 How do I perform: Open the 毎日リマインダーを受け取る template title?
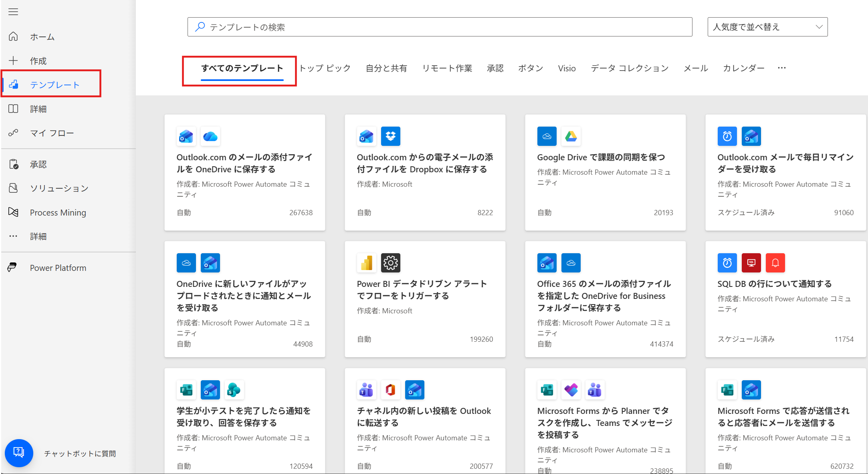tap(785, 163)
